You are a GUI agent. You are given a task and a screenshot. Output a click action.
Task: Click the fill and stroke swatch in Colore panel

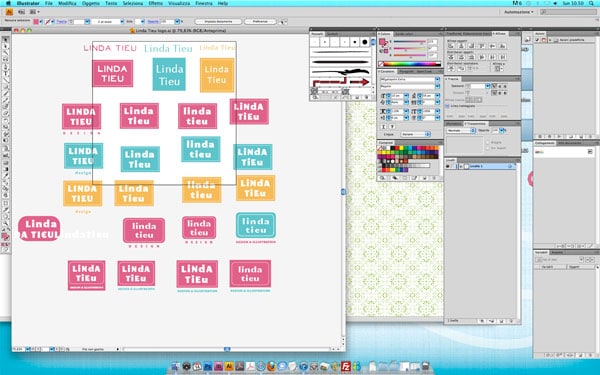point(383,43)
